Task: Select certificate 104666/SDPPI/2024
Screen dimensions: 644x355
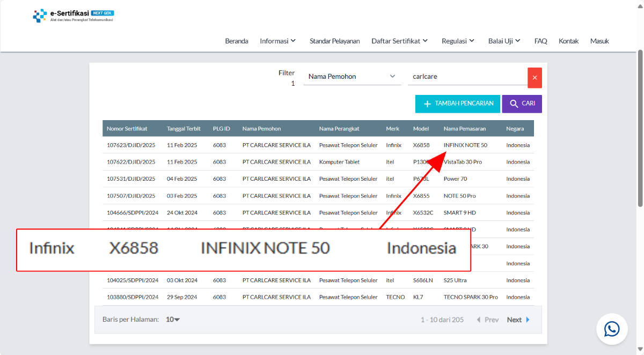Action: pos(133,213)
